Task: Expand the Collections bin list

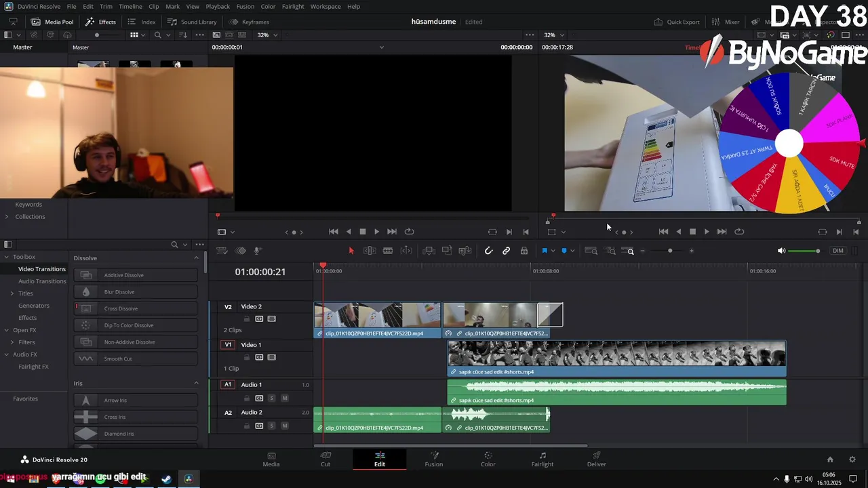Action: pos(7,216)
